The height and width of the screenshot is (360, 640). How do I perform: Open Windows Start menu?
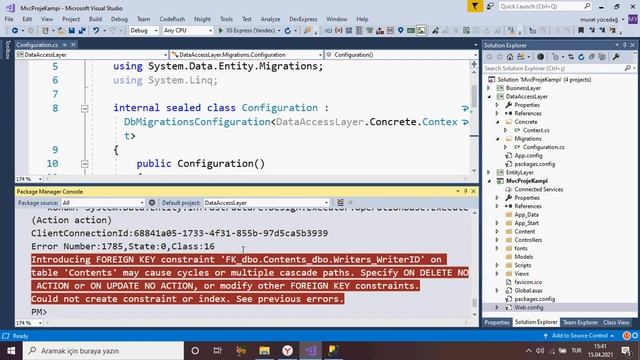[11, 351]
